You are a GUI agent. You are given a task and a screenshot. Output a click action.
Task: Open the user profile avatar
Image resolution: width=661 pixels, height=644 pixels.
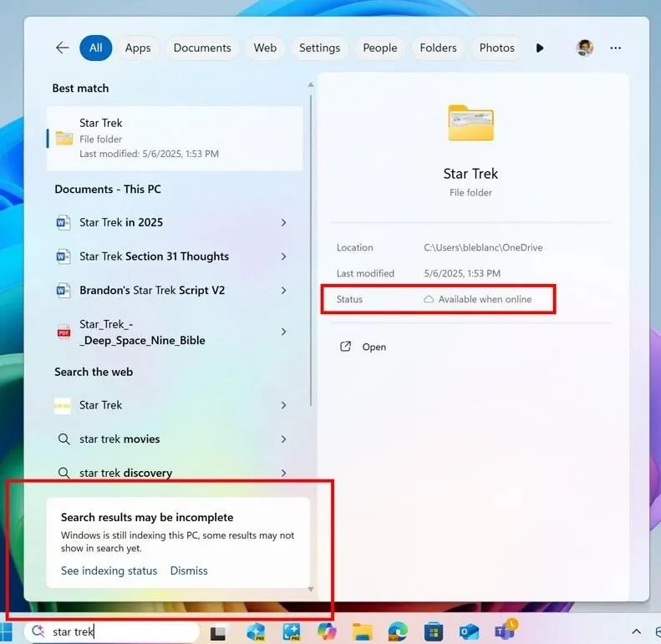pos(584,48)
